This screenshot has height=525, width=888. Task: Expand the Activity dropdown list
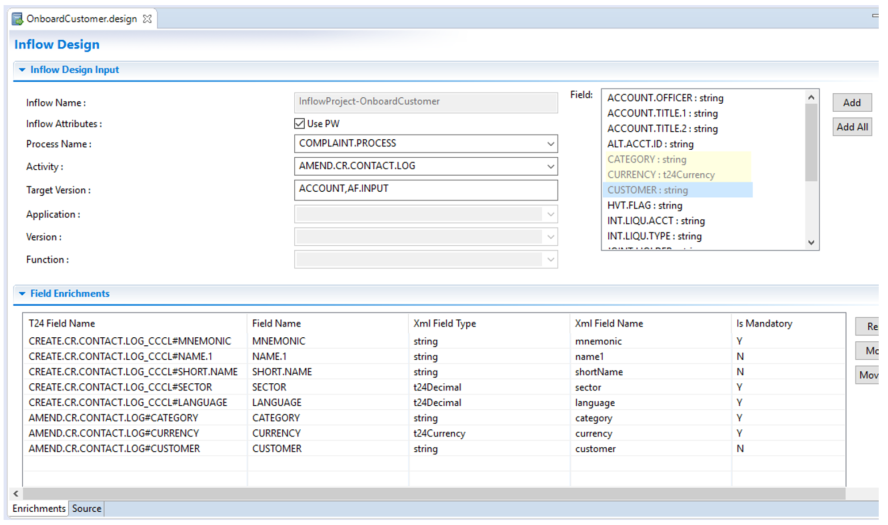[x=550, y=166]
